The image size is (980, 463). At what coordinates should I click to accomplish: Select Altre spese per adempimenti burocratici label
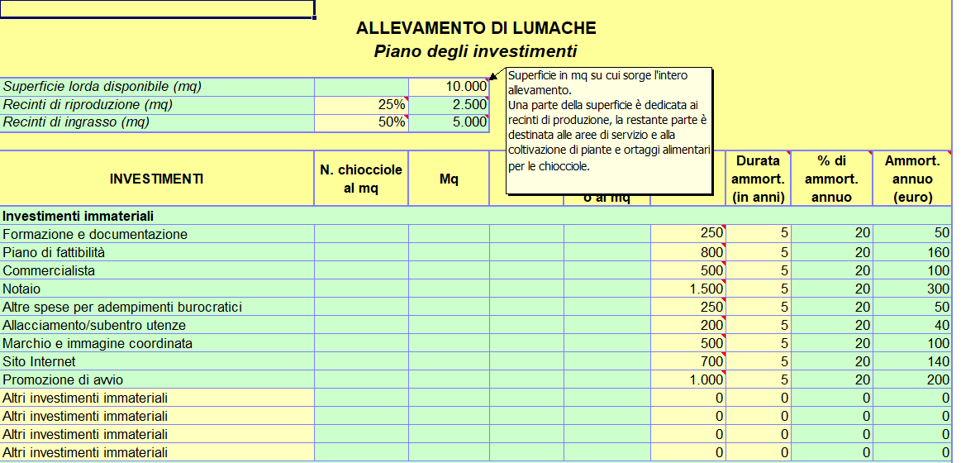pos(157,308)
